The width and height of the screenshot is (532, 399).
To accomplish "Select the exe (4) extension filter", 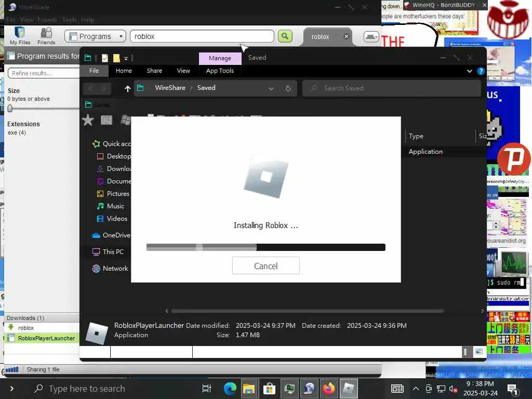I will [x=17, y=132].
